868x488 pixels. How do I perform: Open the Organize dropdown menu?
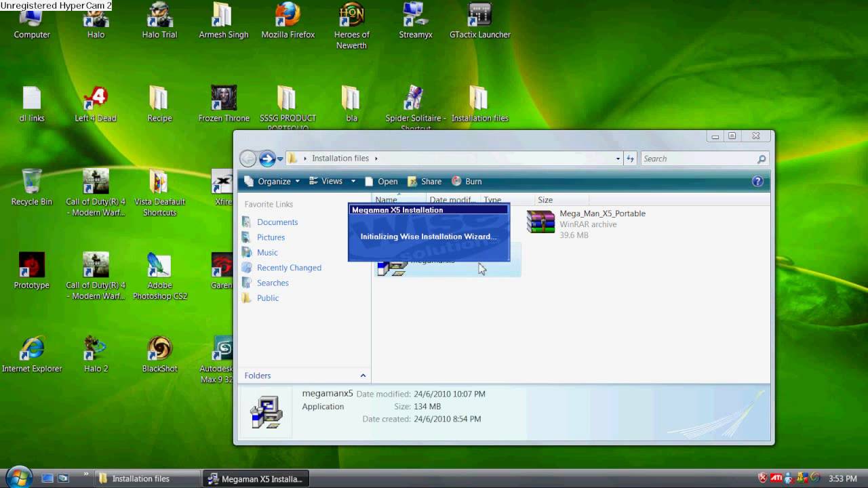click(x=272, y=181)
